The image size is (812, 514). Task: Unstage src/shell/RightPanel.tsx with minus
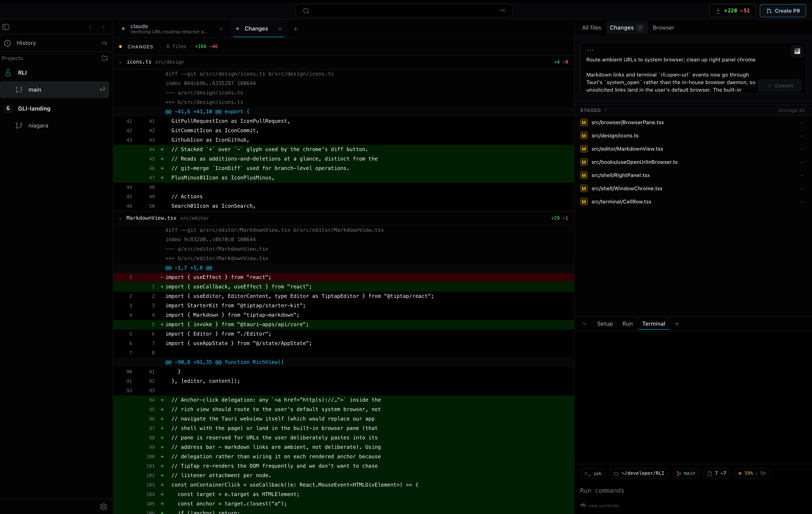click(801, 175)
